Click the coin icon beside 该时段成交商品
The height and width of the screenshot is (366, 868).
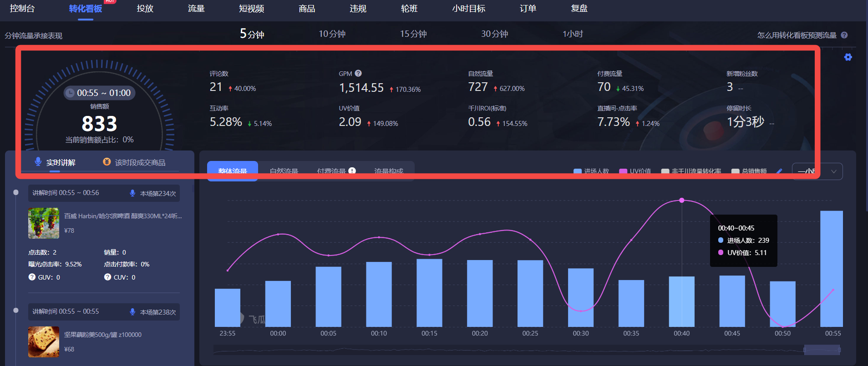pyautogui.click(x=107, y=162)
